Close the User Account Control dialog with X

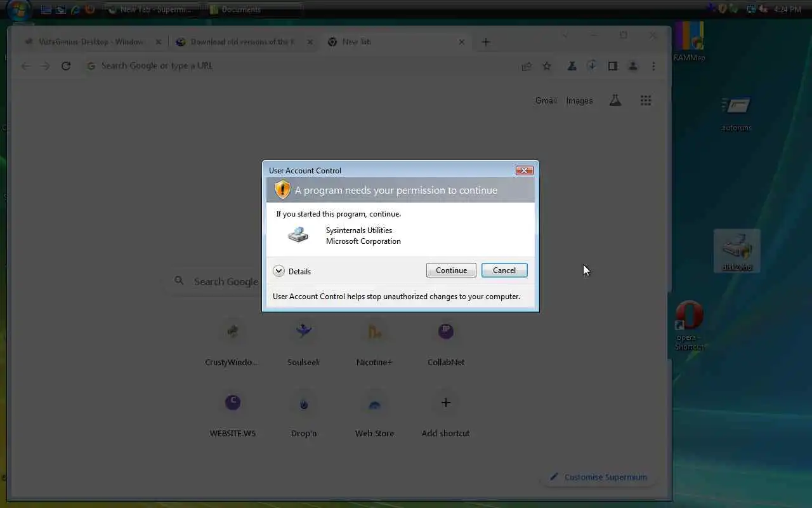(x=524, y=170)
